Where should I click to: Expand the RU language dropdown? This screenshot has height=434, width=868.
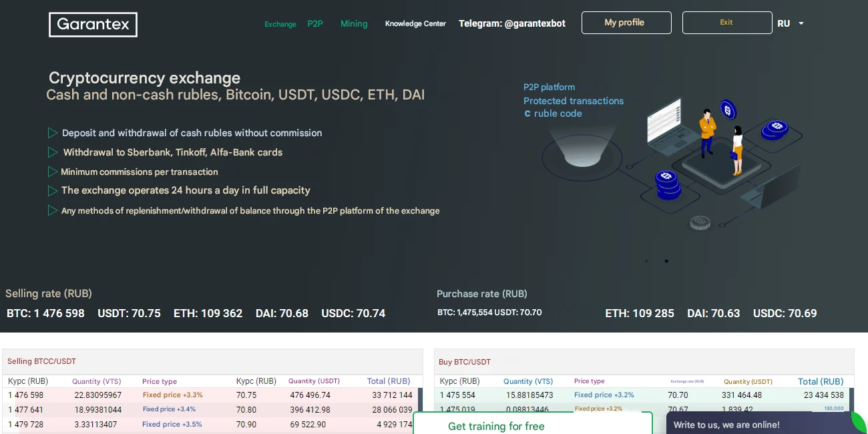pos(791,23)
